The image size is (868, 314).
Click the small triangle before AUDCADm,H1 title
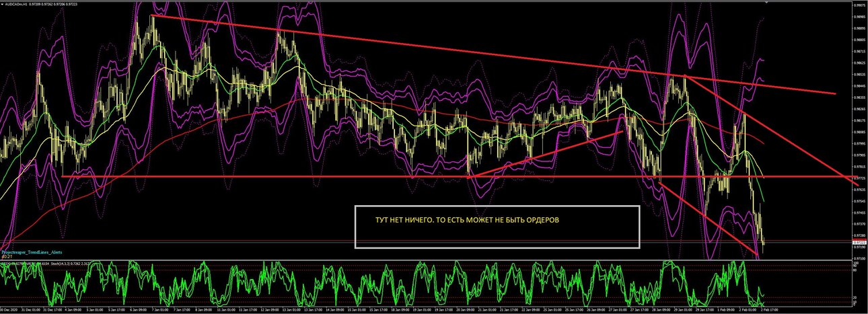(x=2, y=3)
